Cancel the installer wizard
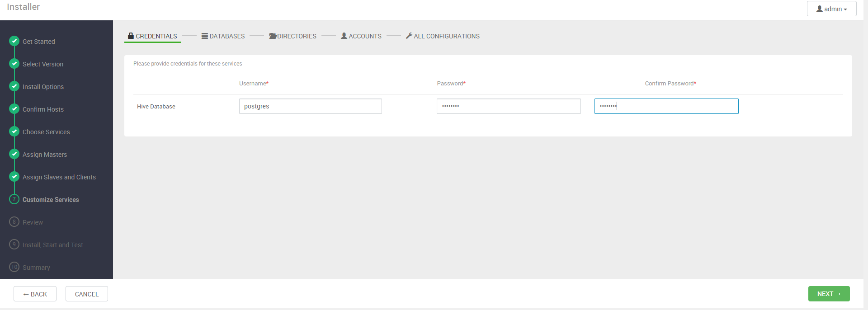868x310 pixels. [x=86, y=294]
